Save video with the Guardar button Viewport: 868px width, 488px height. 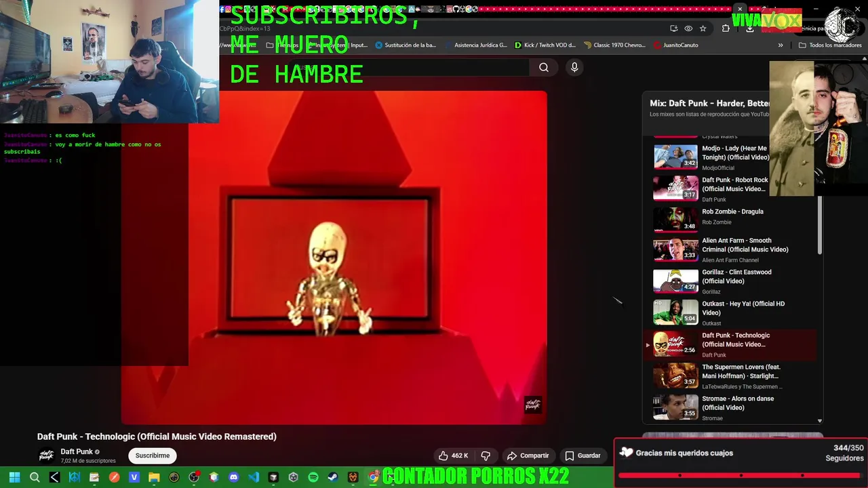pyautogui.click(x=583, y=455)
